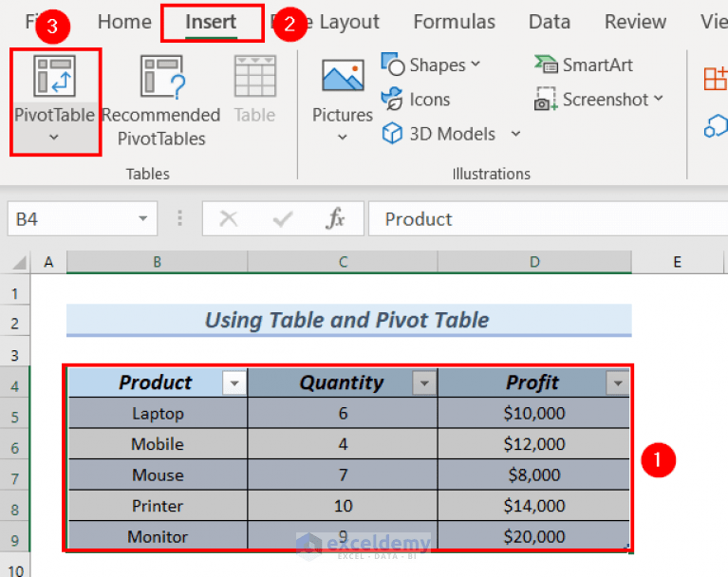Click the title Using Table and Pivot Table
The width and height of the screenshot is (728, 577).
click(x=348, y=320)
